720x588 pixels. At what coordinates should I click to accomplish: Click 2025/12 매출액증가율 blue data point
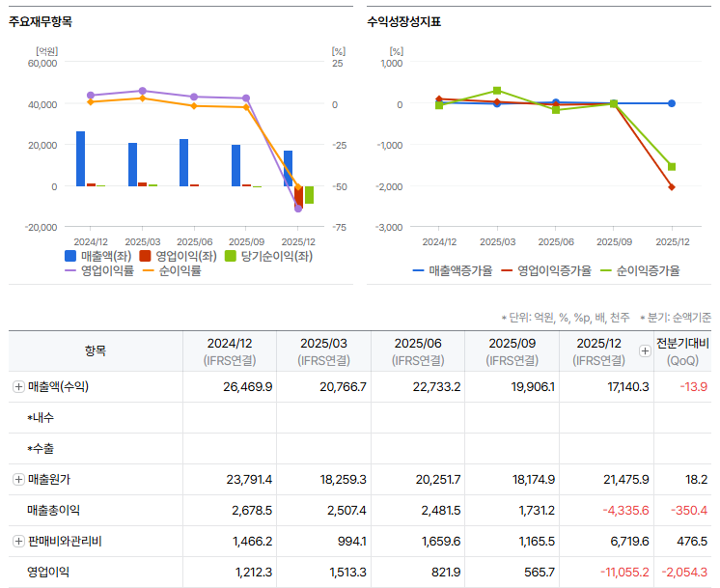coord(672,103)
